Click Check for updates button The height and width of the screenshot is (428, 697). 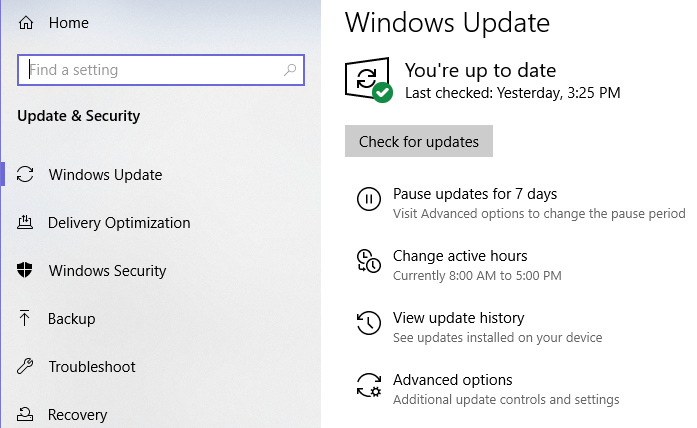pyautogui.click(x=419, y=141)
